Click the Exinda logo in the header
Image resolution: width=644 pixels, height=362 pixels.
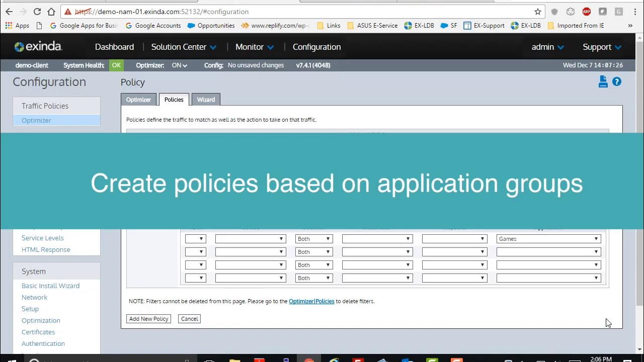[38, 46]
